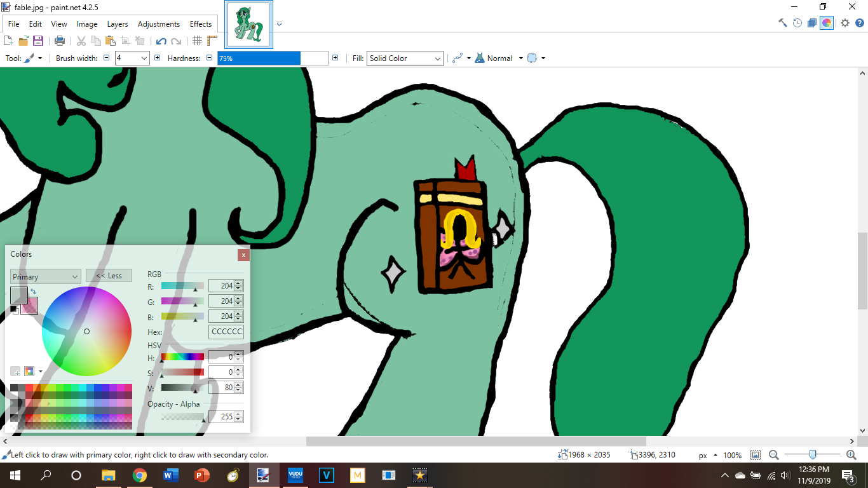Open the Adjustments menu
Image resolution: width=868 pixels, height=488 pixels.
[158, 24]
